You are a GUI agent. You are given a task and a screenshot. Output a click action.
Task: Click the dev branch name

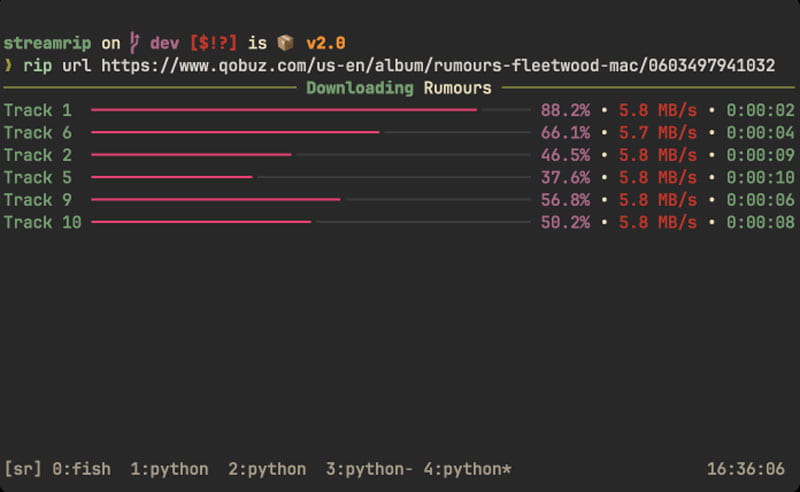pyautogui.click(x=164, y=43)
